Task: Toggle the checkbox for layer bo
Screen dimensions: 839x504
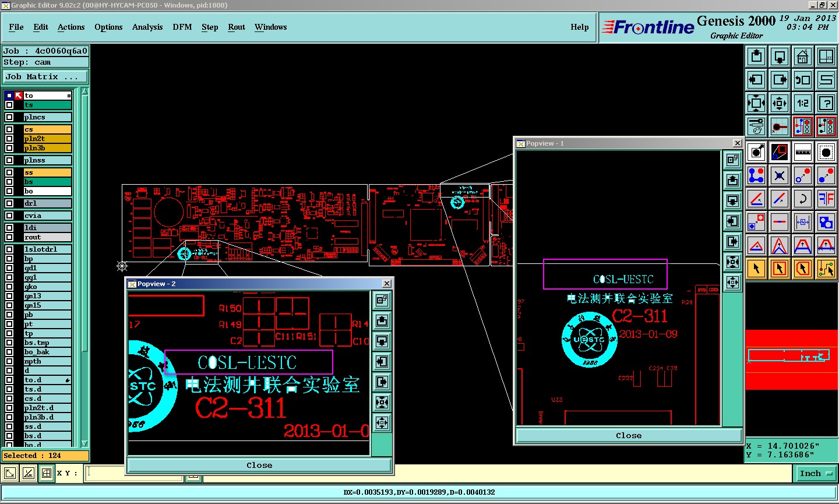Action: (x=9, y=191)
